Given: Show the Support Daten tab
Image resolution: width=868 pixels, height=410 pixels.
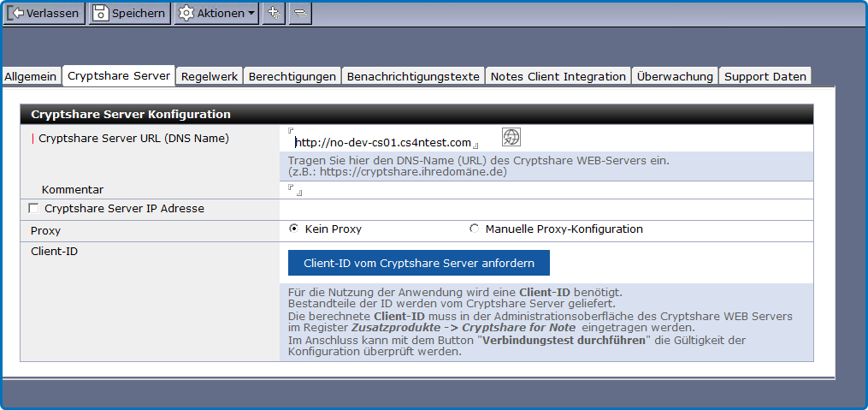Looking at the screenshot, I should click(765, 76).
